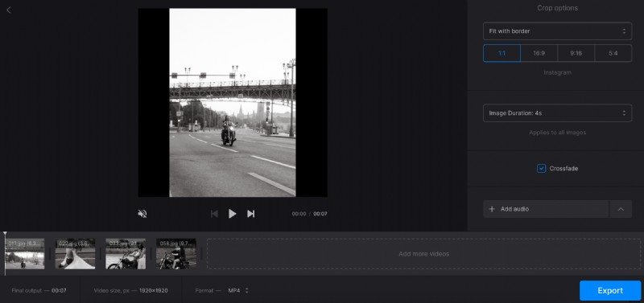Toggle the Crossfade checkbox

(541, 169)
